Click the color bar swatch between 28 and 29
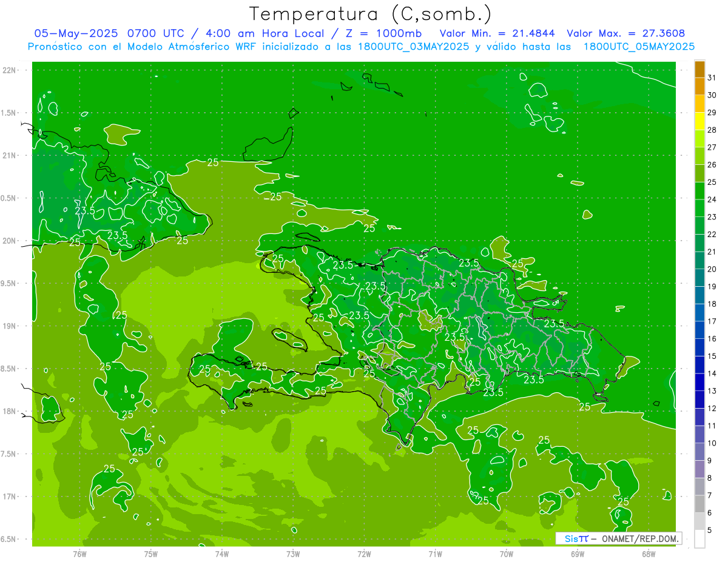Image resolution: width=728 pixels, height=562 pixels. coord(699,121)
